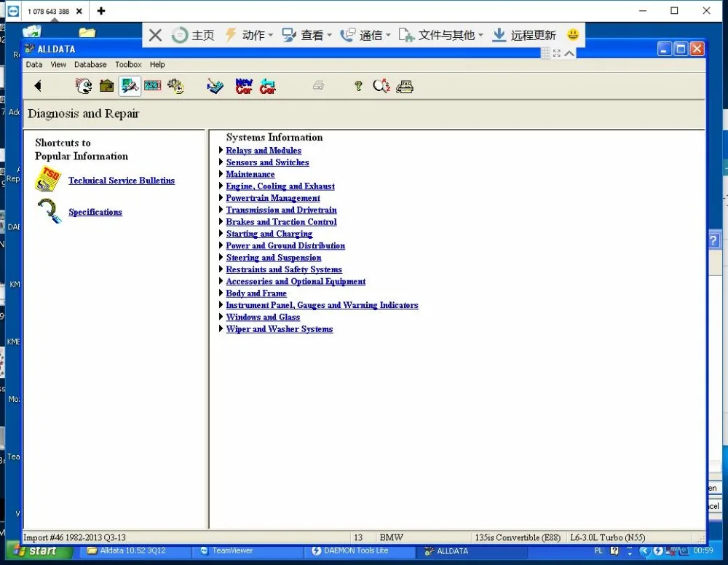
Task: Click L6-3.0L Turbo (N55) status text
Action: pyautogui.click(x=608, y=537)
